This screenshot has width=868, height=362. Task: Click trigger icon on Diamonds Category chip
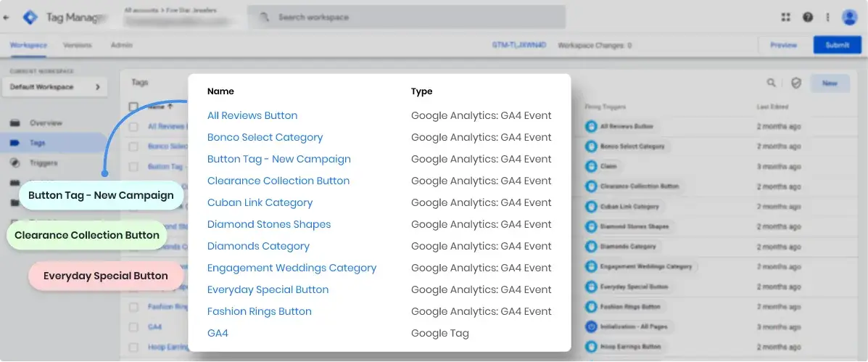click(592, 247)
